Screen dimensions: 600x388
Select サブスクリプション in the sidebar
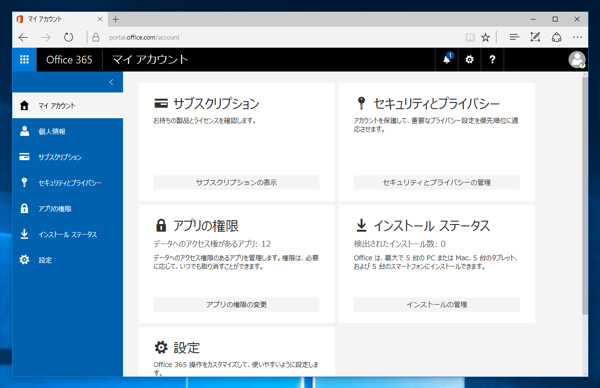click(x=68, y=157)
